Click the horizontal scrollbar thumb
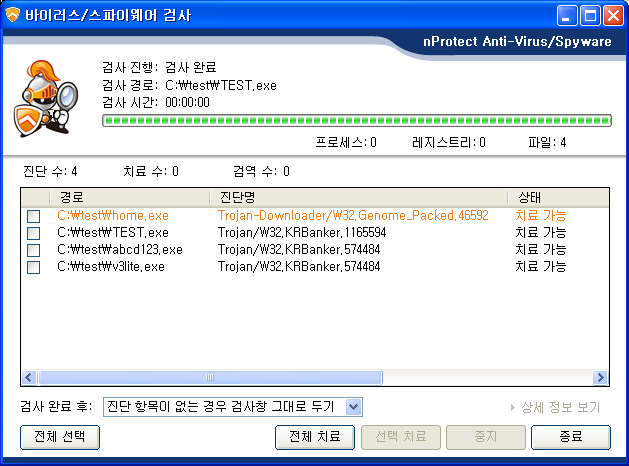629x466 pixels. pos(210,377)
